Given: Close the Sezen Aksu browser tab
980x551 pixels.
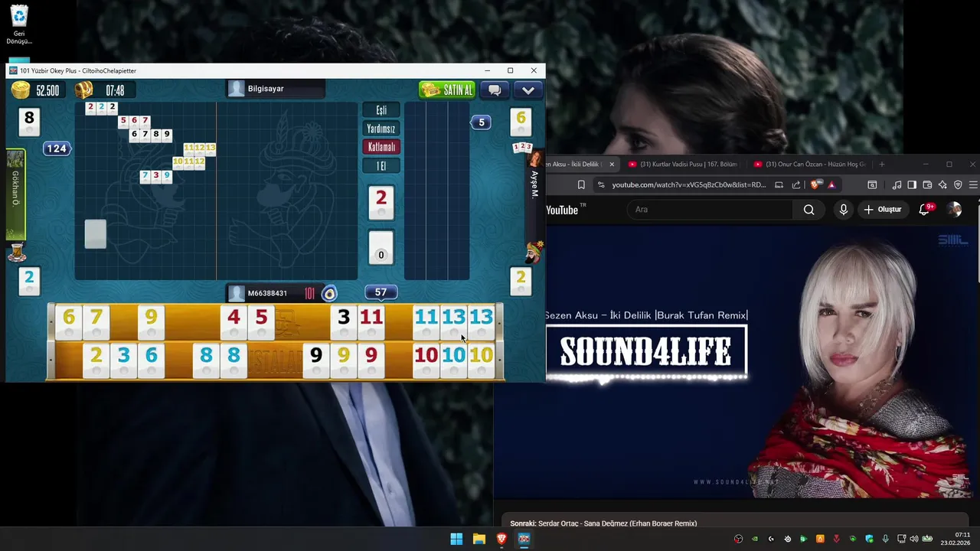Looking at the screenshot, I should point(611,165).
